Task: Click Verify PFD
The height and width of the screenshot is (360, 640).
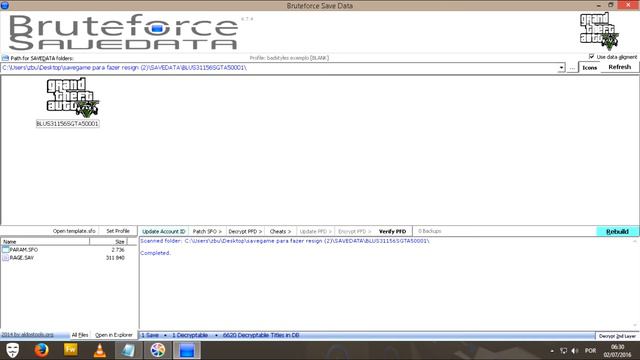Action: 392,231
